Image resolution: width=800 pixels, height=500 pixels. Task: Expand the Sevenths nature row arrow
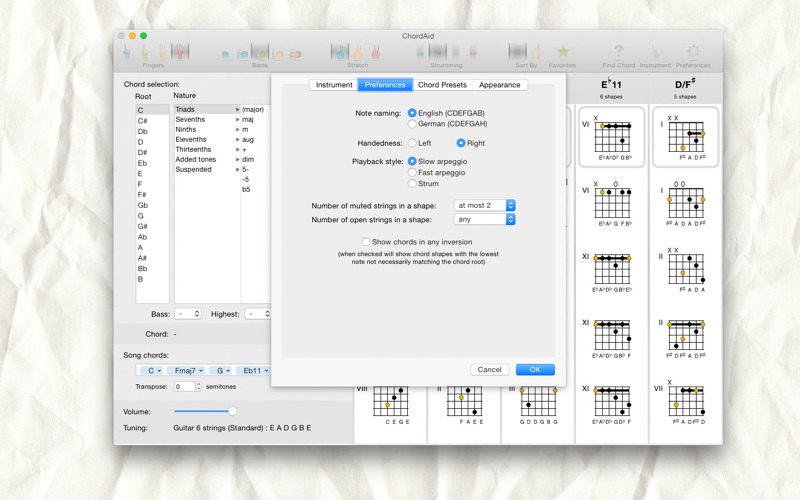[x=237, y=119]
